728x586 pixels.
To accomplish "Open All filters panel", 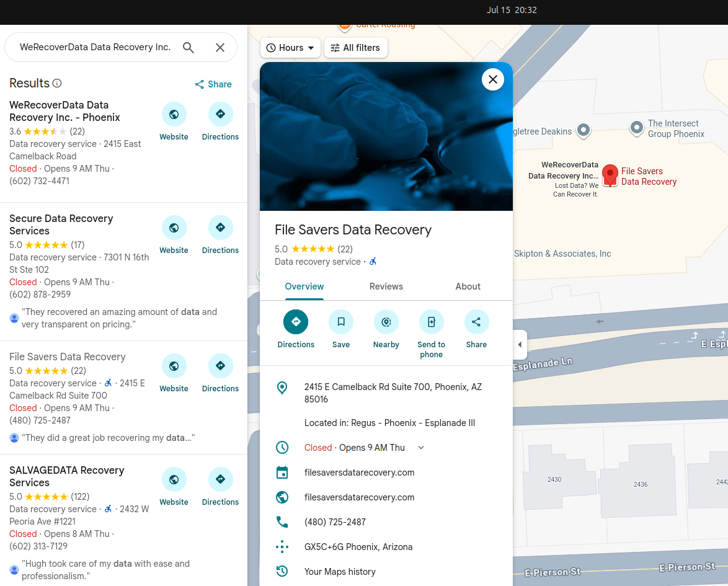I will tap(356, 48).
